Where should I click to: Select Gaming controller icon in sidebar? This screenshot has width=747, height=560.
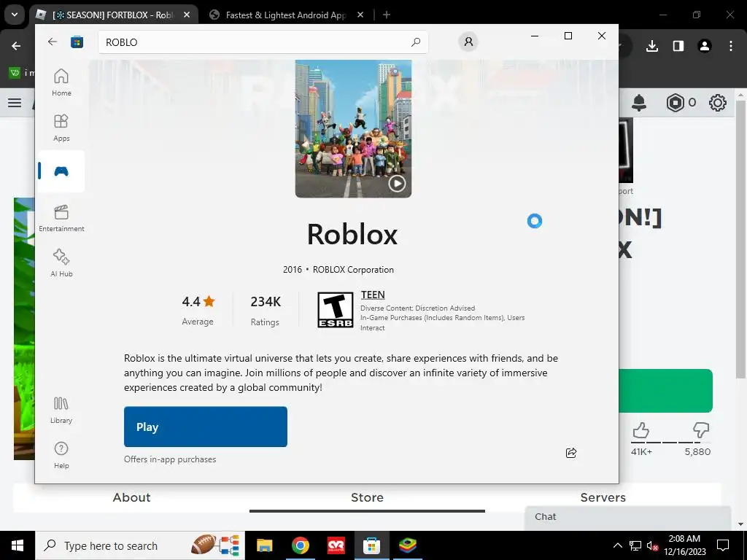click(61, 171)
